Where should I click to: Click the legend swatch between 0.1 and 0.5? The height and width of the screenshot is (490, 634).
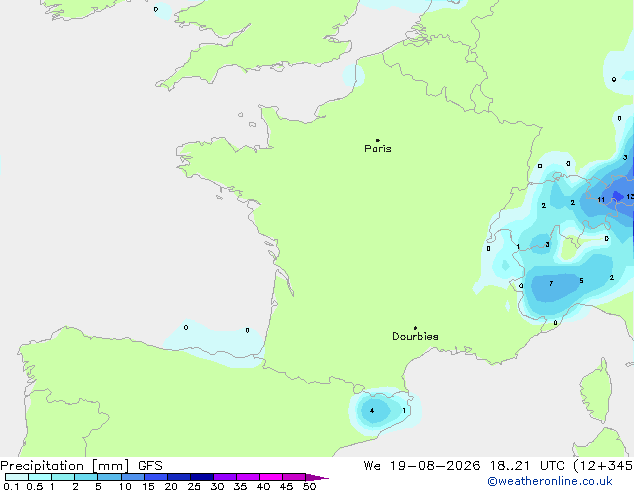[17, 477]
